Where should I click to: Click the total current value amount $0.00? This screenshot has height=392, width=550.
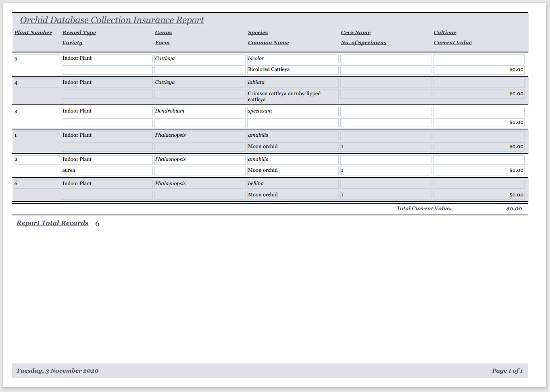tap(514, 209)
